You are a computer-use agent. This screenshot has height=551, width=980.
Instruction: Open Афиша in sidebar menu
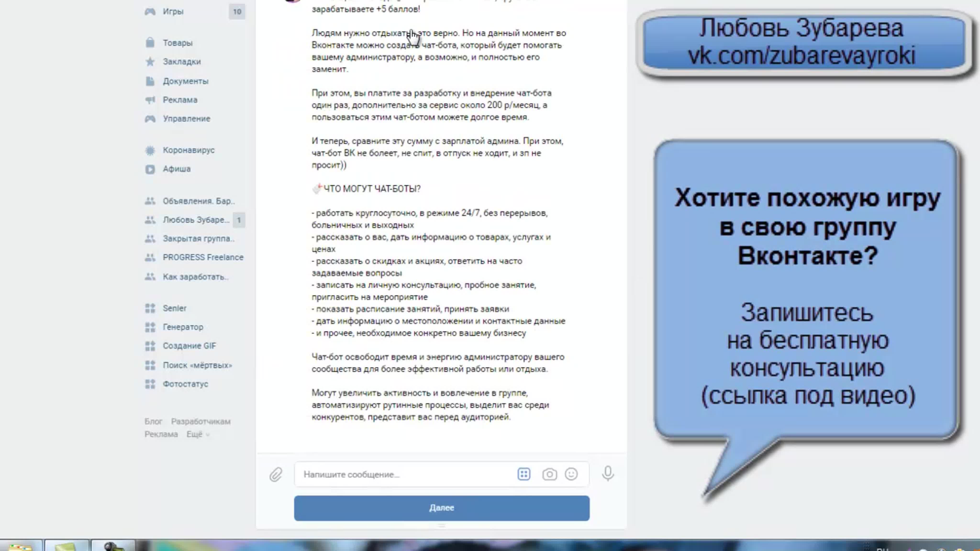(x=177, y=169)
